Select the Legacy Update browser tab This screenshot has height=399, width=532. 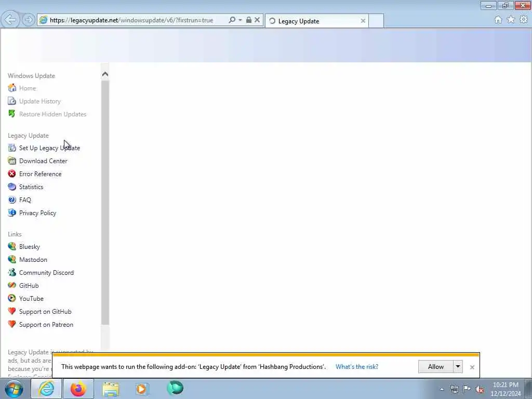pos(316,21)
